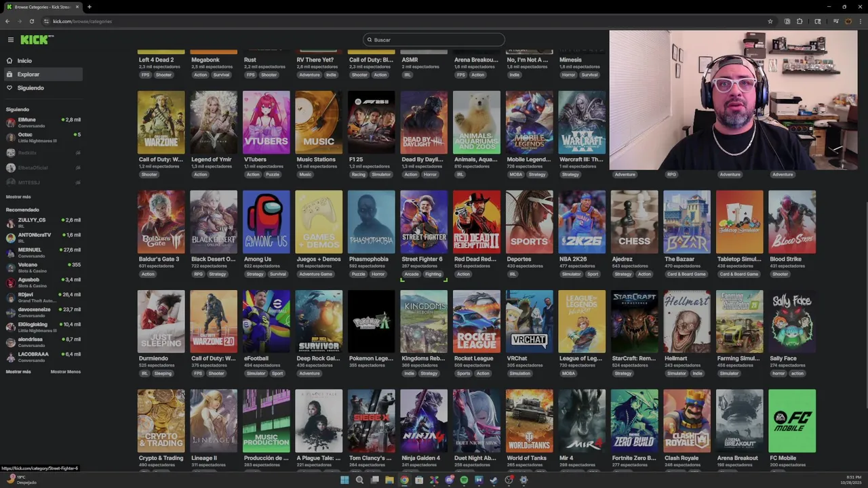Open ElMune followed channel
The image size is (868, 488).
pyautogui.click(x=43, y=122)
